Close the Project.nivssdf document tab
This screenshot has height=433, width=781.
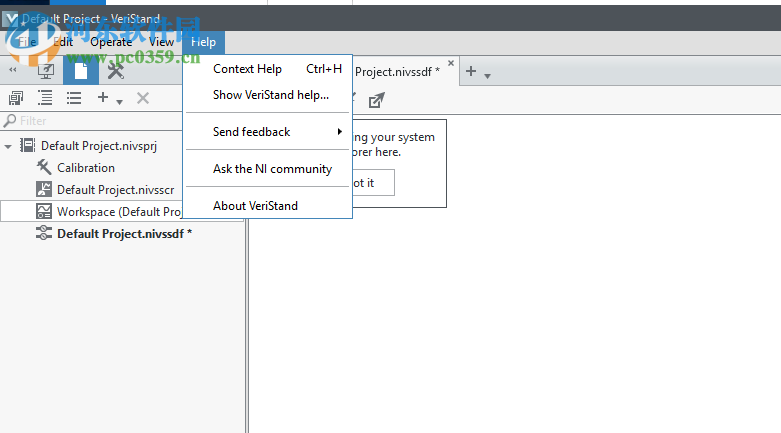451,64
